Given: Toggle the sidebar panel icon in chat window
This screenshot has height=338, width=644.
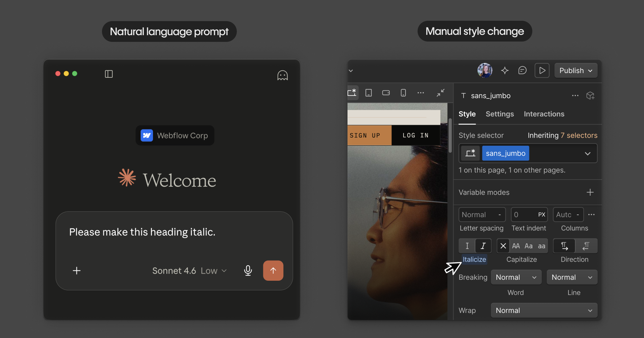Looking at the screenshot, I should coord(109,74).
